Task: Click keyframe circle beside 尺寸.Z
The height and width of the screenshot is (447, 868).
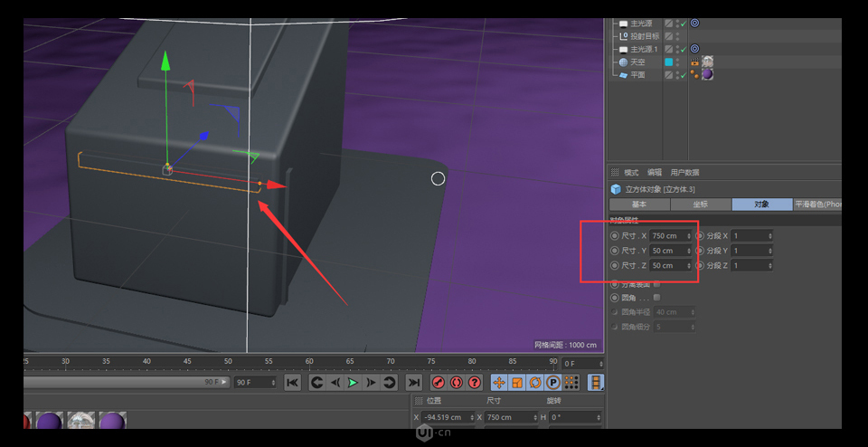Action: tap(615, 266)
